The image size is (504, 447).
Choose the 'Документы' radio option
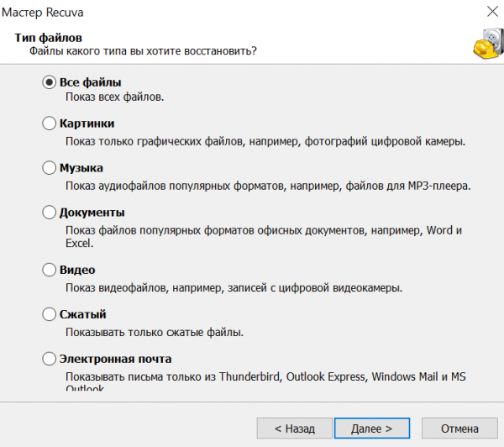point(50,213)
